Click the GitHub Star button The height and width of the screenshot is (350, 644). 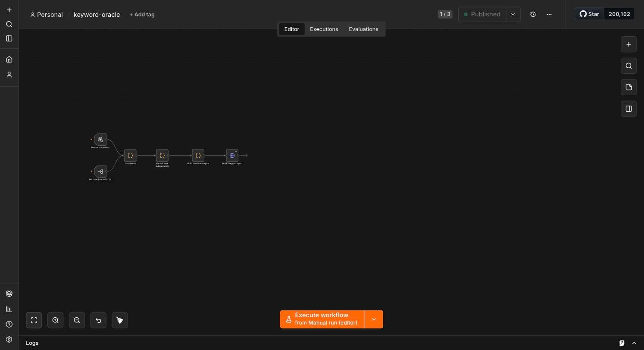589,14
